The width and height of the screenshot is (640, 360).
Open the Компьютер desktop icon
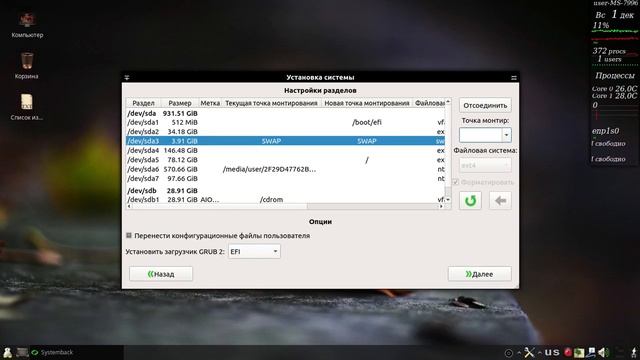(27, 25)
